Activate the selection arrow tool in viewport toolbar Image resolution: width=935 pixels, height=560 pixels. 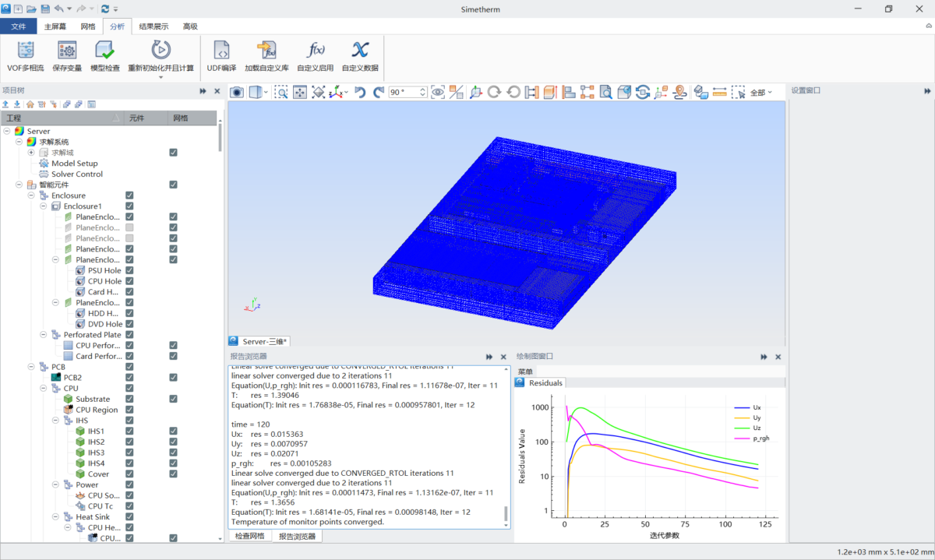738,92
